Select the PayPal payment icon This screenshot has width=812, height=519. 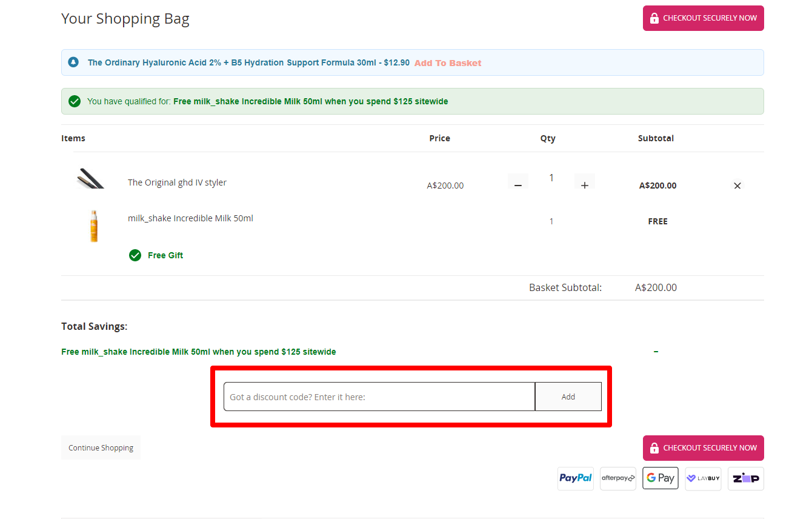pos(576,478)
